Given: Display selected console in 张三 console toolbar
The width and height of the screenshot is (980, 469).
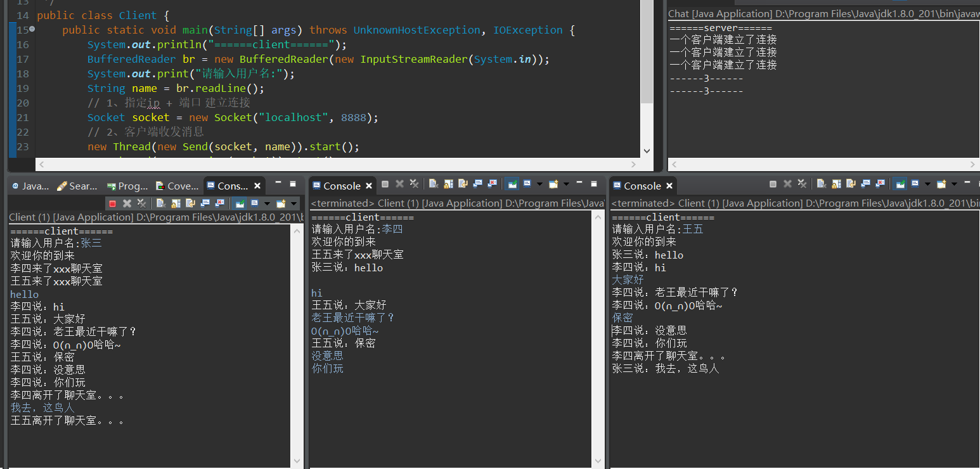Looking at the screenshot, I should click(254, 203).
